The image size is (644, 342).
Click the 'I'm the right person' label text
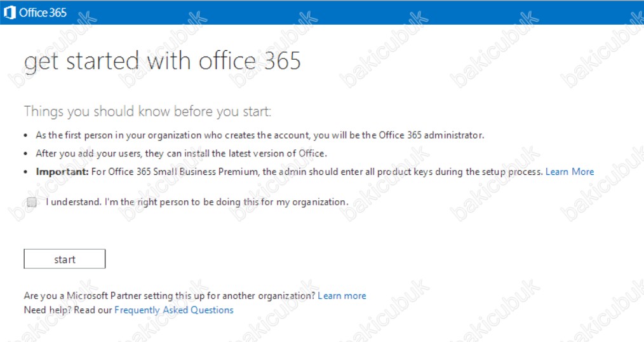pyautogui.click(x=197, y=202)
